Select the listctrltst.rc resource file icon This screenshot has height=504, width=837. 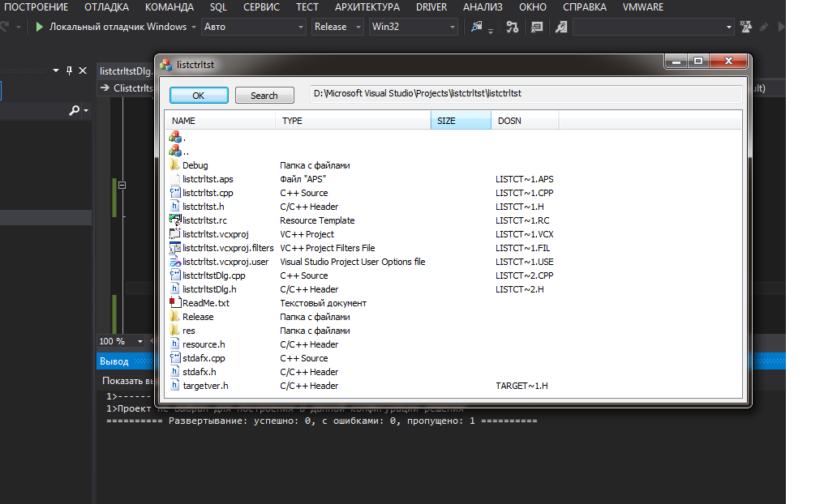(x=174, y=220)
